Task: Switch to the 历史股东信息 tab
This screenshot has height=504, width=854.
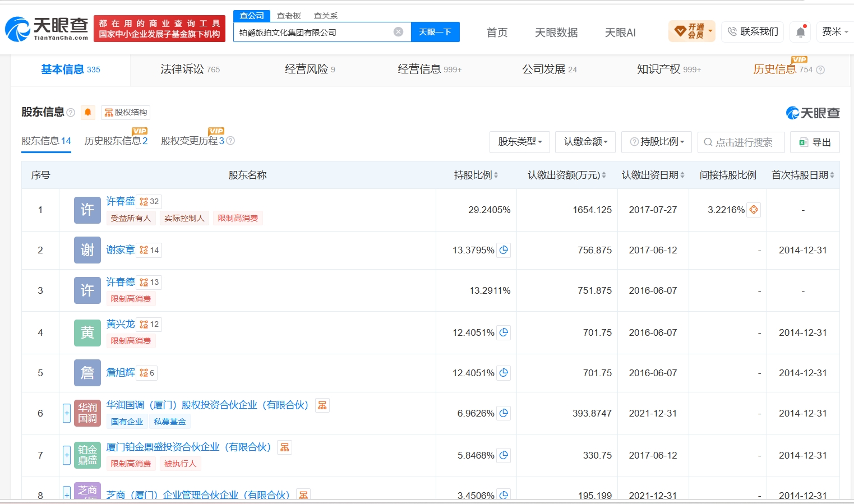Action: coord(116,141)
